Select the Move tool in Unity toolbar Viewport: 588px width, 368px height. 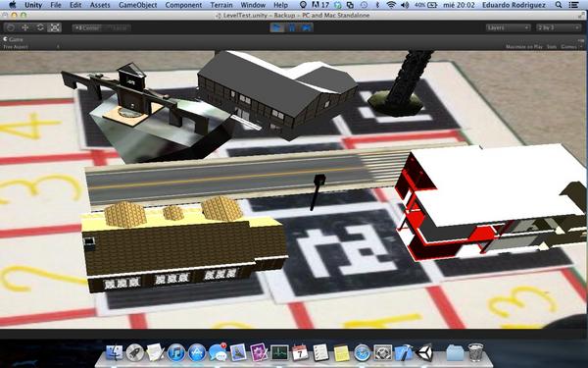[x=25, y=27]
